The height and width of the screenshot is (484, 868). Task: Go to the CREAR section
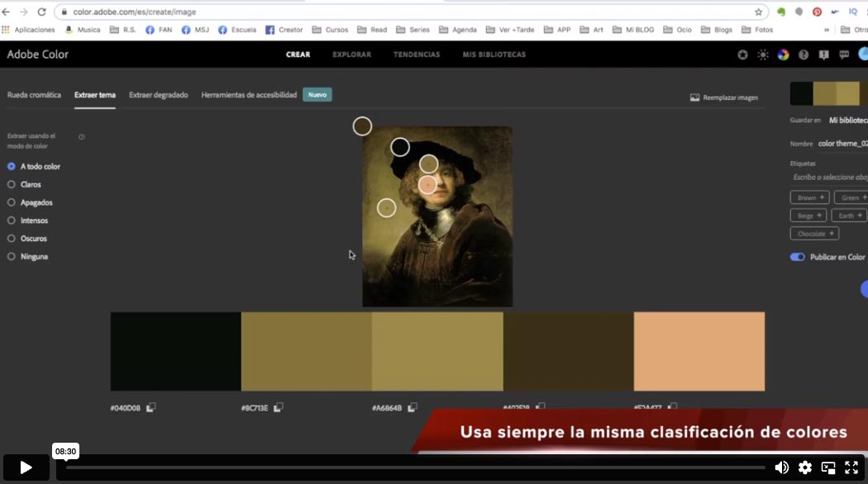tap(298, 55)
